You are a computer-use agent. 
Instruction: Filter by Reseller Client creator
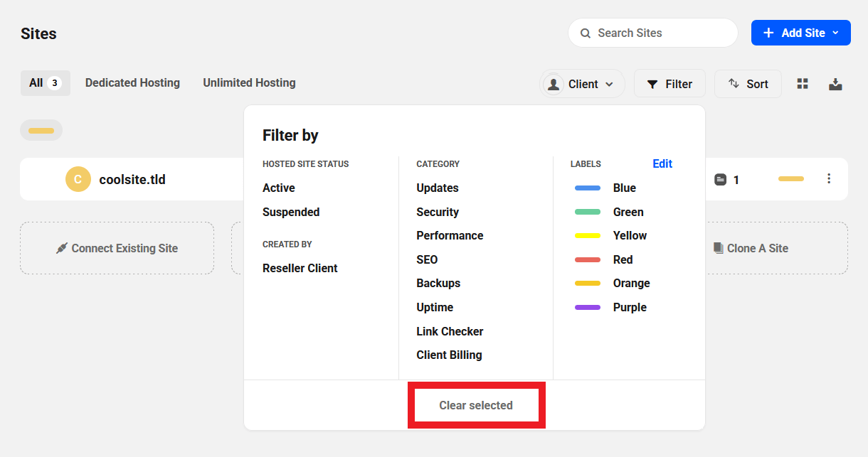pyautogui.click(x=300, y=268)
